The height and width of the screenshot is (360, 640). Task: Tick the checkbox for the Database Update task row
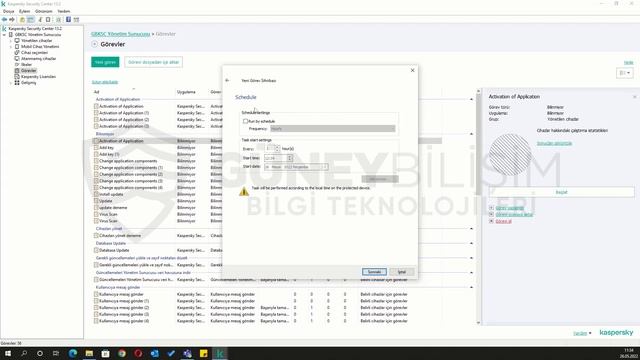(96, 250)
